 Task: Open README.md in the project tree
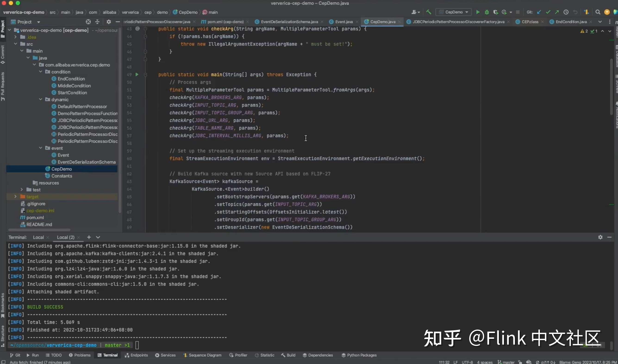(39, 224)
